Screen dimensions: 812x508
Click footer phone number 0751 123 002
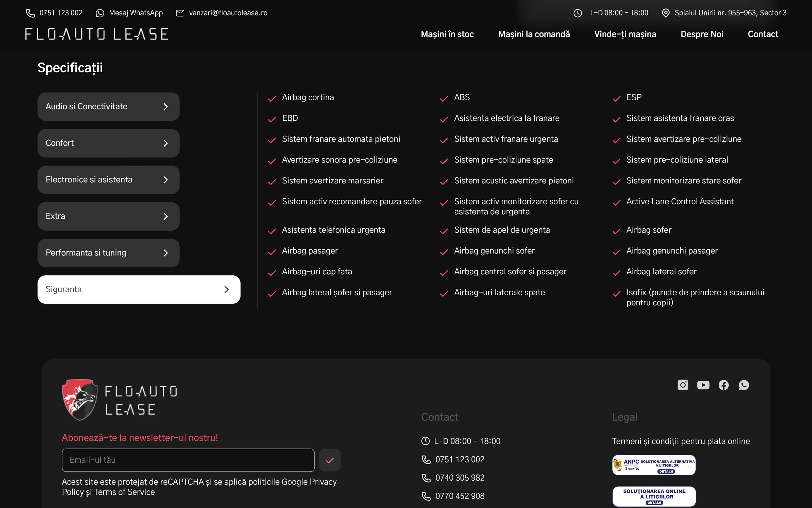pos(460,460)
